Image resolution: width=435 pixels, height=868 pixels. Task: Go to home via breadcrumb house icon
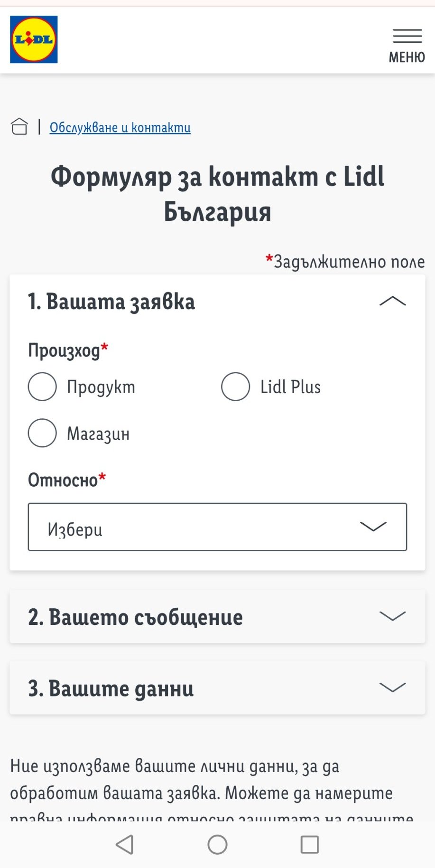[19, 127]
